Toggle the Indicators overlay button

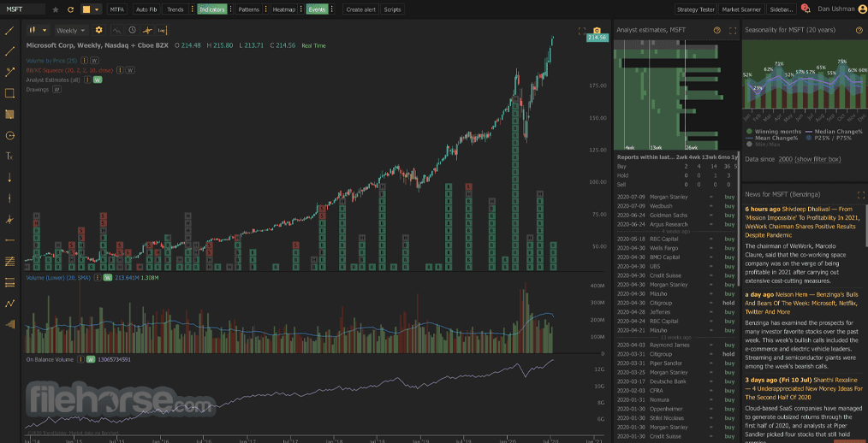point(211,9)
